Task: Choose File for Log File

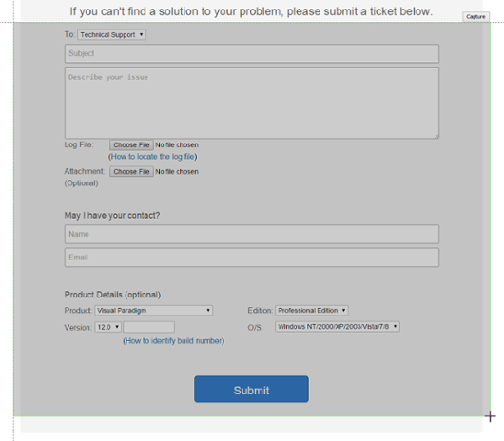Action: [x=131, y=144]
